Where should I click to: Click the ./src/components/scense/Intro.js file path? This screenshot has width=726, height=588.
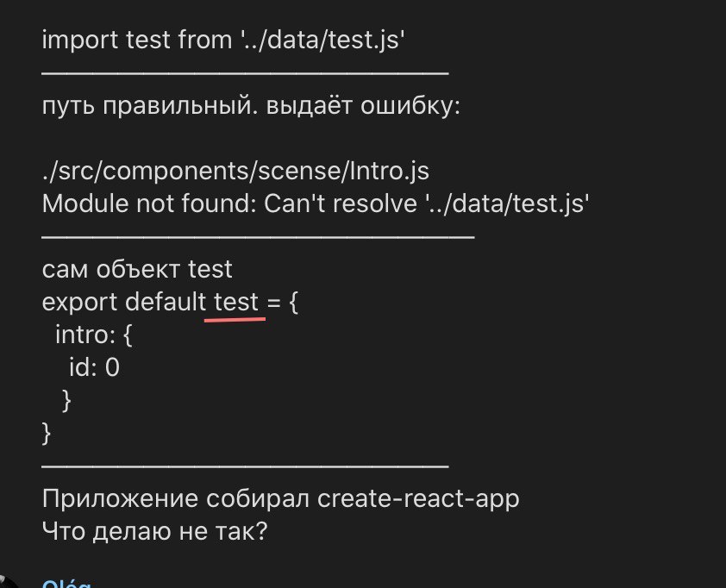click(235, 172)
